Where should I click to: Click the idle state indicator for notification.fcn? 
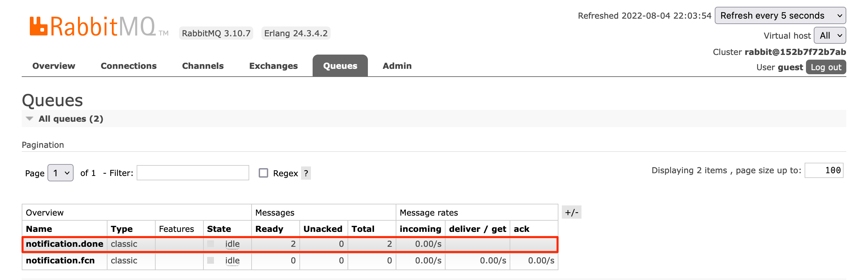coord(232,261)
